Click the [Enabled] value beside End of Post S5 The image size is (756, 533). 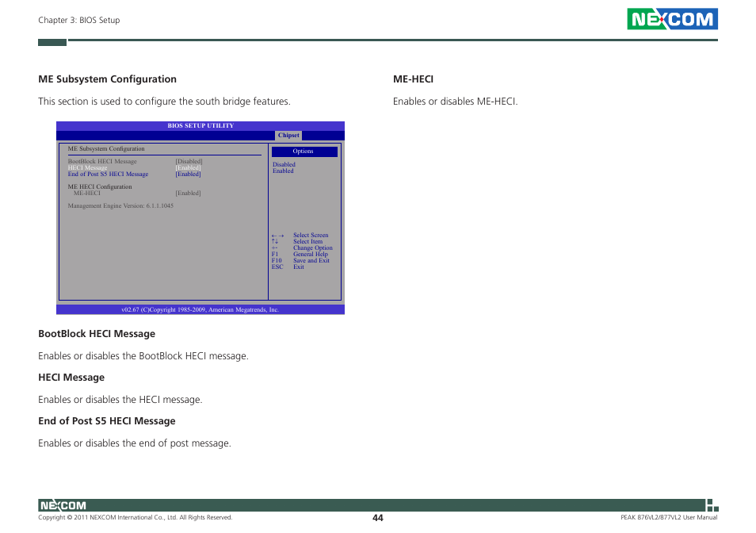tap(188, 174)
